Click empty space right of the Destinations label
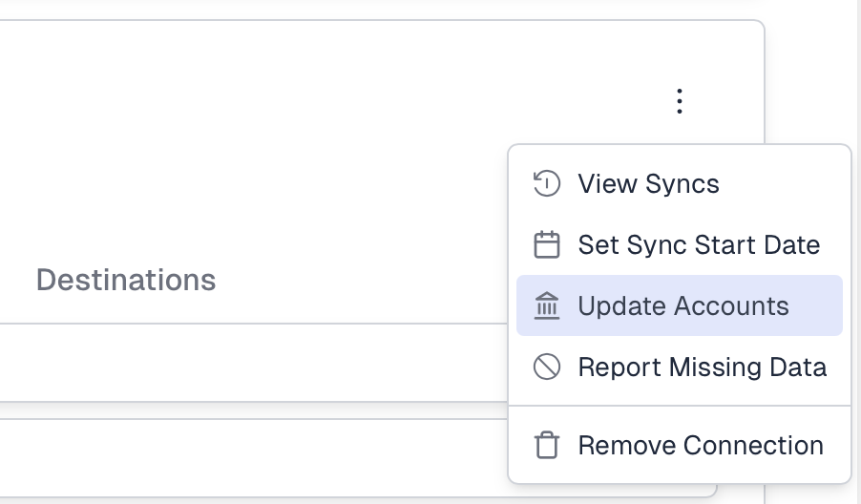The image size is (861, 504). 363,280
